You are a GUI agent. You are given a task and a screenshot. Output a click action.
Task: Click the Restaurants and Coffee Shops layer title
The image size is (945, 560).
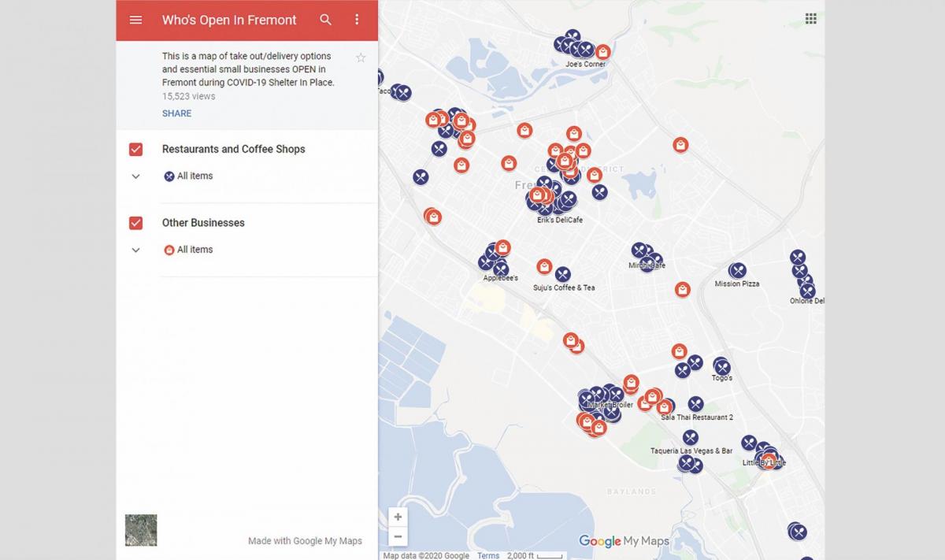point(233,149)
